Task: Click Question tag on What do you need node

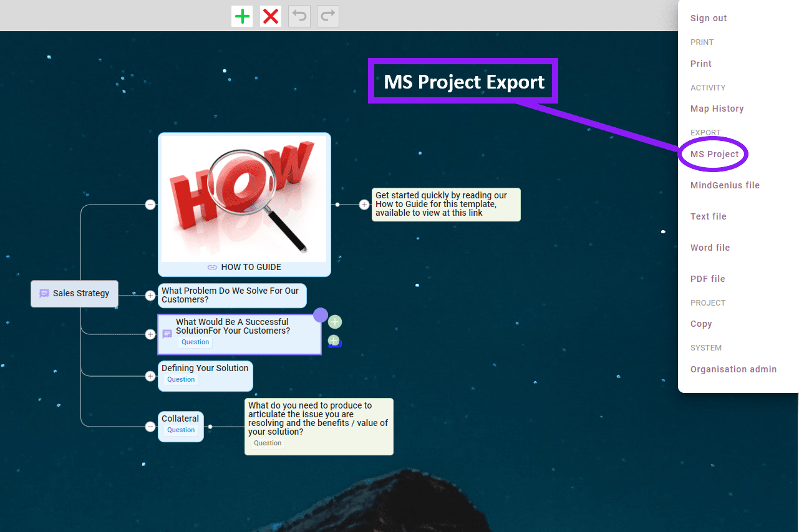Action: click(x=268, y=443)
